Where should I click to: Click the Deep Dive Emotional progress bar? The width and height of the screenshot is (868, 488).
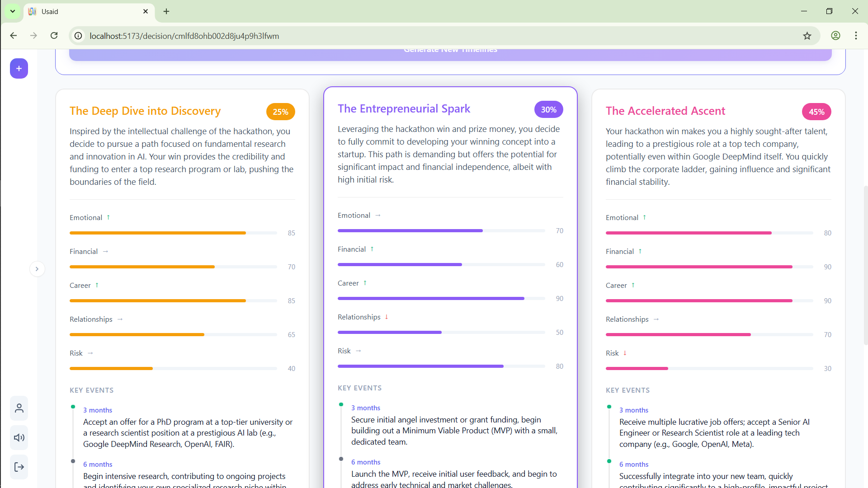173,233
